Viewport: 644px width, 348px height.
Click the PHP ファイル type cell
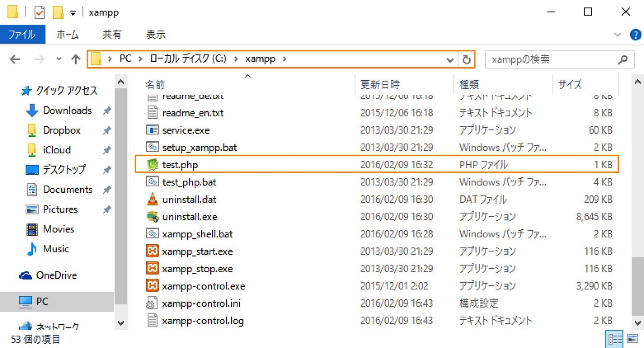coord(483,165)
